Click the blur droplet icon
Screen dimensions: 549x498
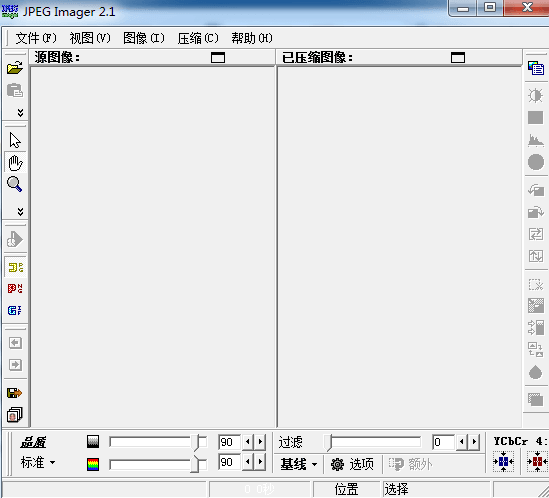pos(535,372)
